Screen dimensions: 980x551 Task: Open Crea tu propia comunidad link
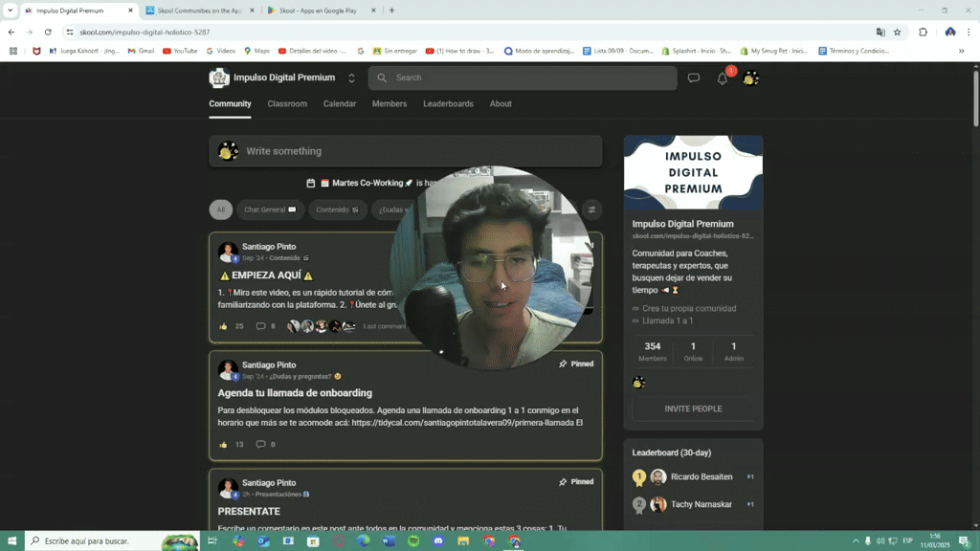(x=689, y=309)
